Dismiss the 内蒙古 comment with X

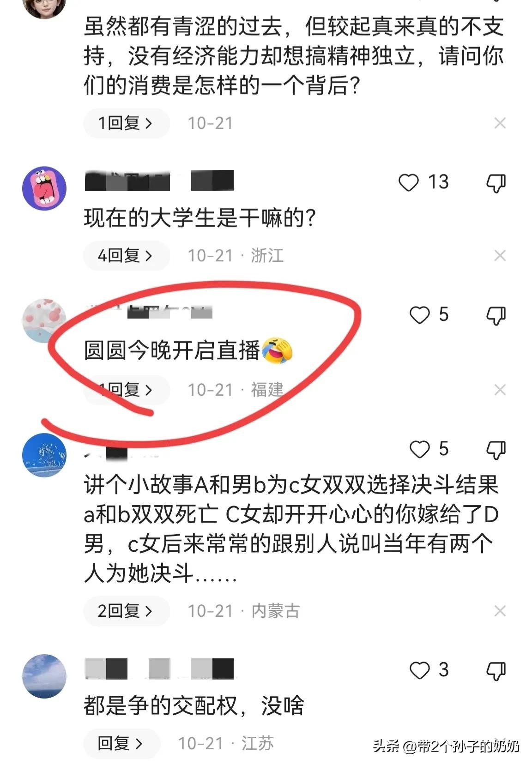(500, 611)
